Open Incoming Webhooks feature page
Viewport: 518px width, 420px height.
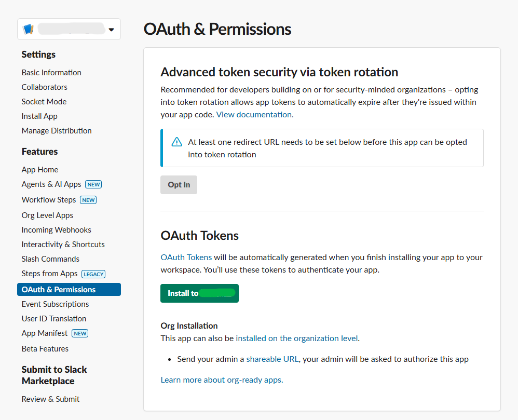pos(57,230)
